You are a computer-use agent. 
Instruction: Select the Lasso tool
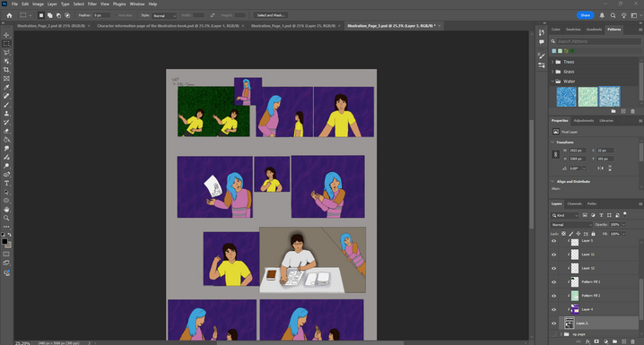pyautogui.click(x=6, y=53)
